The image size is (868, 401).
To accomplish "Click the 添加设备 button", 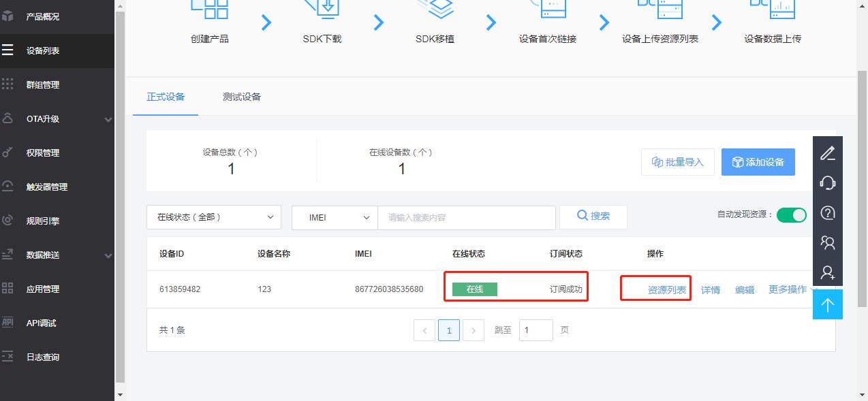I will 758,161.
